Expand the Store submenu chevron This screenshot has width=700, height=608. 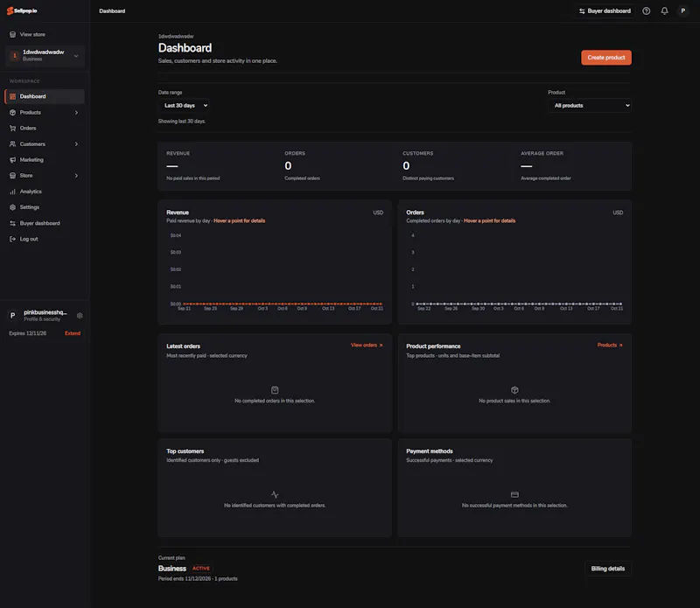pos(76,176)
